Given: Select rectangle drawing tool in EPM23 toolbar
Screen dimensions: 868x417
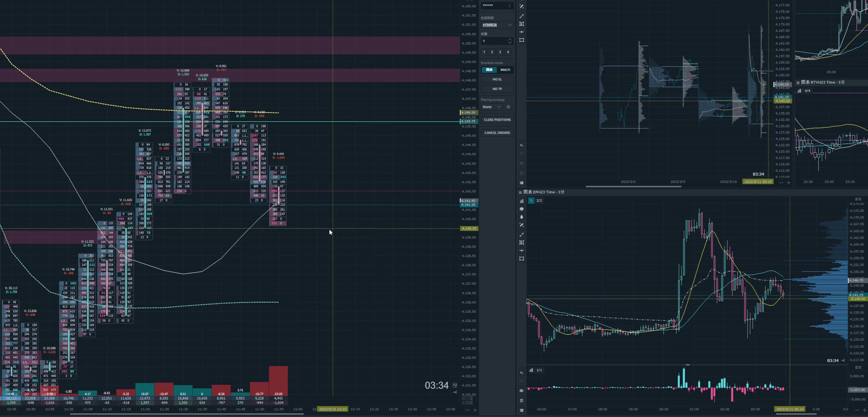Looking at the screenshot, I should (x=522, y=259).
